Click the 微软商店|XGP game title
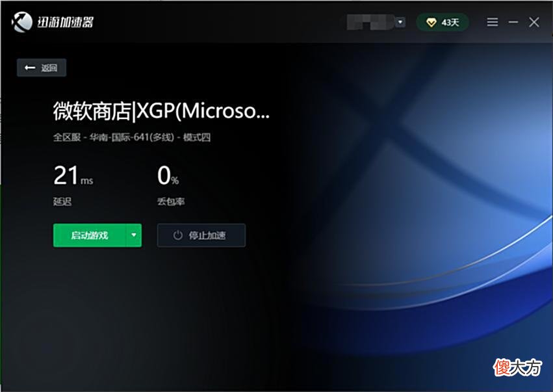 (161, 111)
